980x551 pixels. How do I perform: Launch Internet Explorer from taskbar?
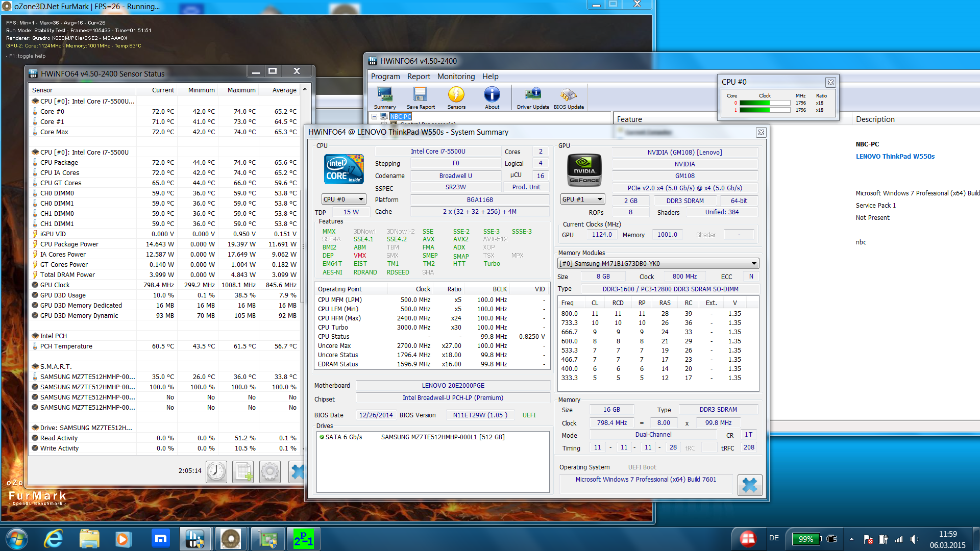tap(53, 539)
